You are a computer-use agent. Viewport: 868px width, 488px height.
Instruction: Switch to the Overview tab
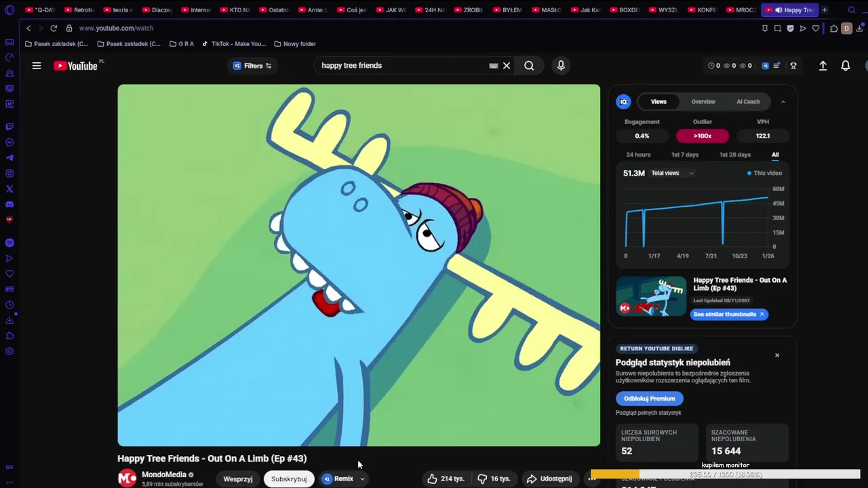pyautogui.click(x=703, y=102)
